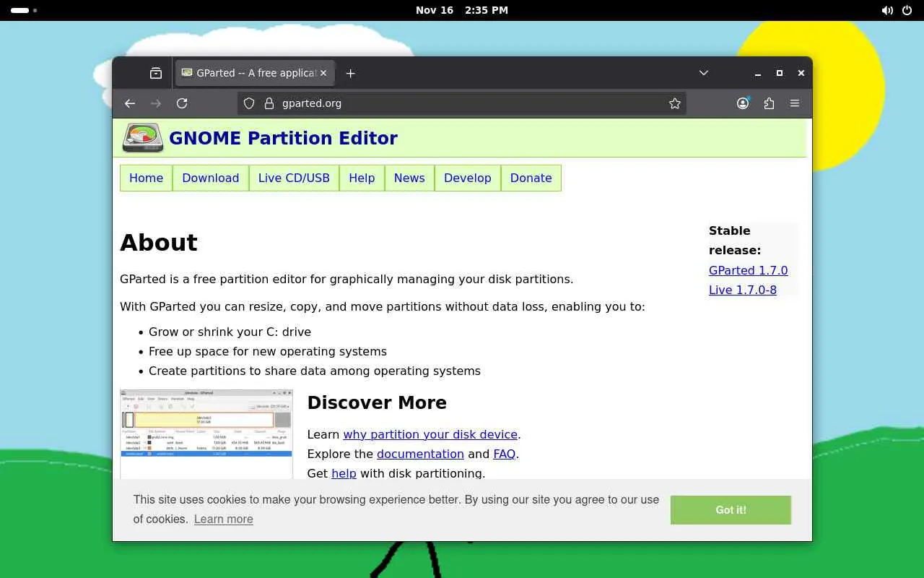Open the Help navigation item
The height and width of the screenshot is (578, 924).
click(362, 178)
